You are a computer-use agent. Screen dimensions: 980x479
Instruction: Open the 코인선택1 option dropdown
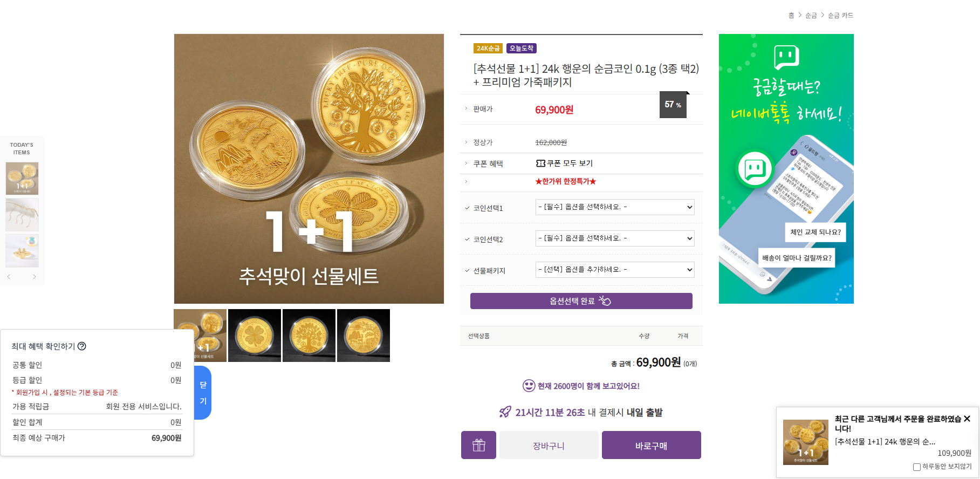pos(614,207)
